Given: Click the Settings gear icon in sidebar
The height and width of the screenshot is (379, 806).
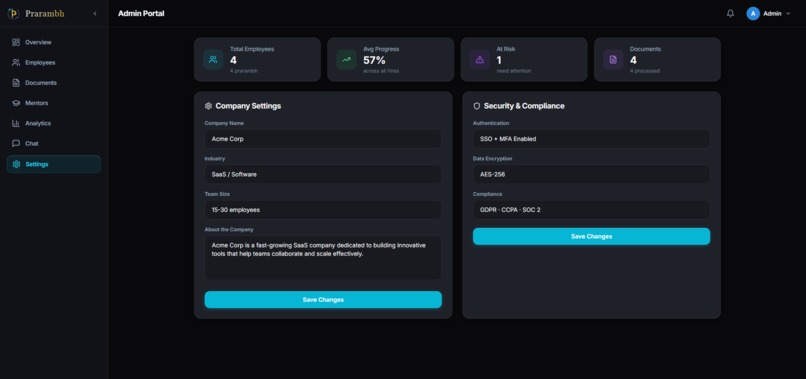Looking at the screenshot, I should click(16, 164).
